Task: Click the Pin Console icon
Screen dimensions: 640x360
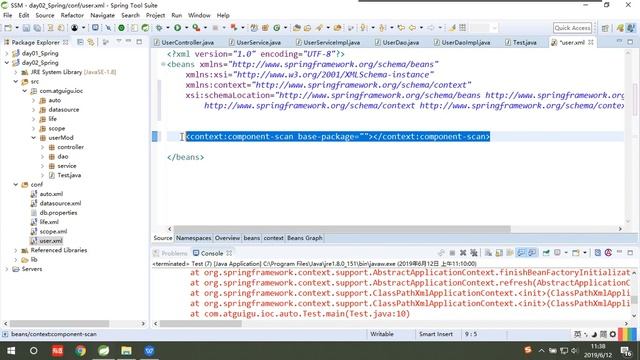Action: 546,253
